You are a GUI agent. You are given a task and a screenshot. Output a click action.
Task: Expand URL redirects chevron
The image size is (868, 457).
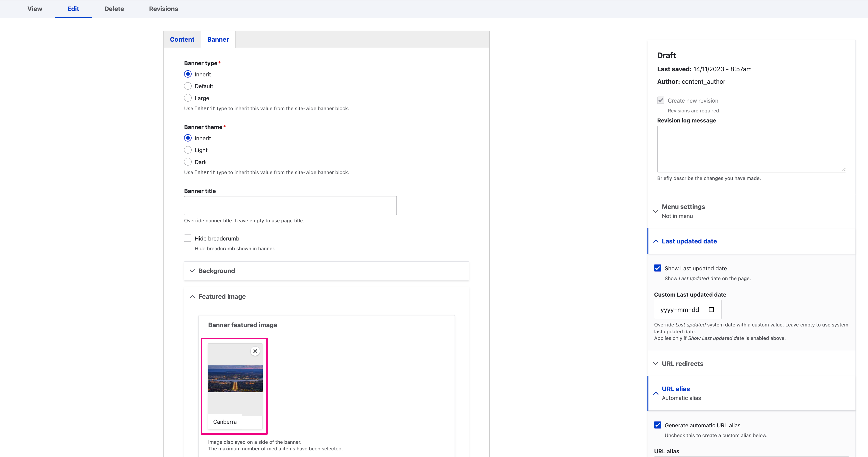point(656,364)
